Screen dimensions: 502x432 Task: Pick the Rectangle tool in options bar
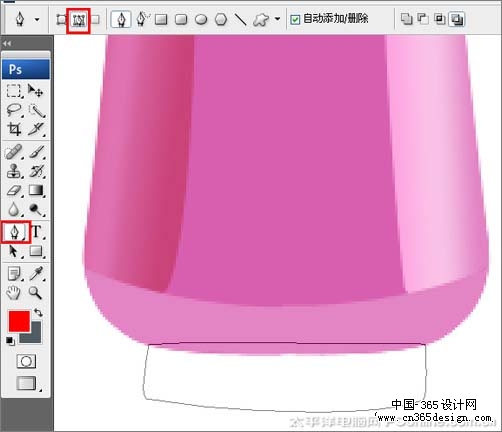click(161, 19)
